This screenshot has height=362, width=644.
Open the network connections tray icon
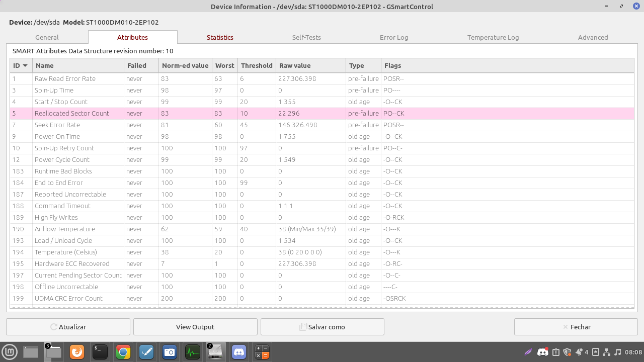pos(607,352)
